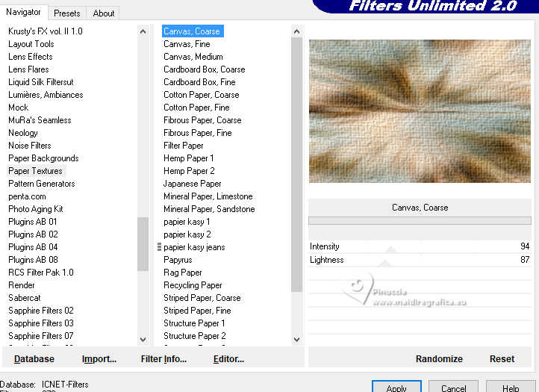Open RCS Filter Pak 1.0 category
Image resolution: width=539 pixels, height=392 pixels.
(x=41, y=273)
